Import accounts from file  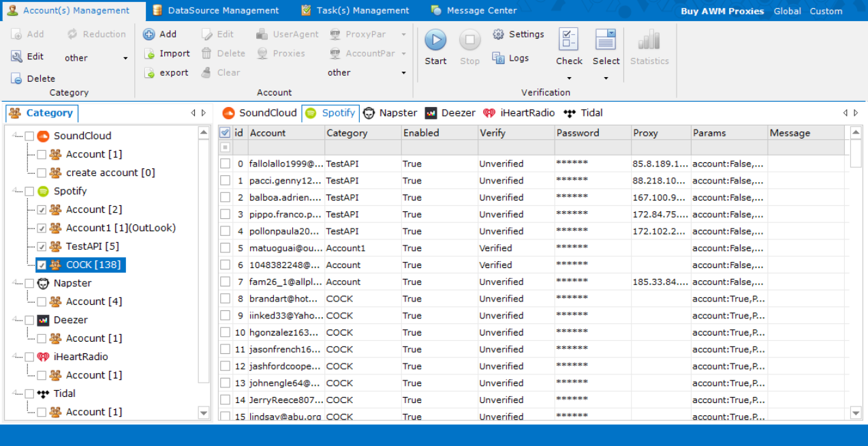point(167,53)
